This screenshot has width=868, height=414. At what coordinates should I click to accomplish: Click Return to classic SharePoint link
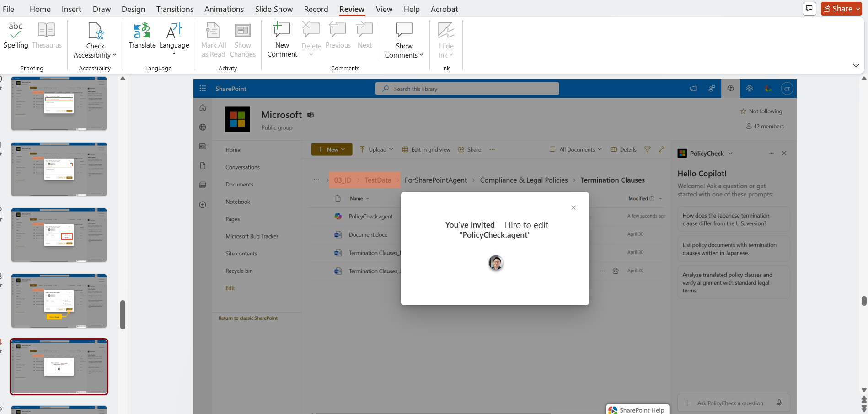(x=248, y=318)
